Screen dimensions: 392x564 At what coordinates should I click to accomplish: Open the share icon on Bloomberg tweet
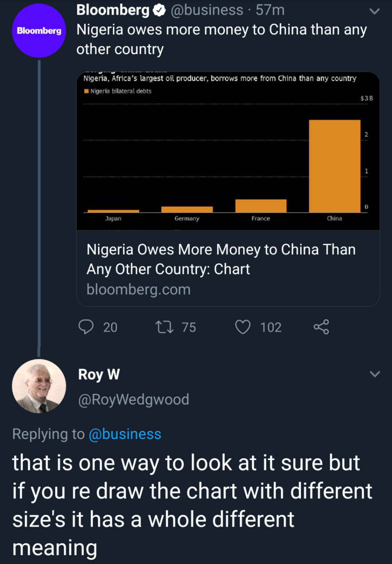click(x=321, y=327)
